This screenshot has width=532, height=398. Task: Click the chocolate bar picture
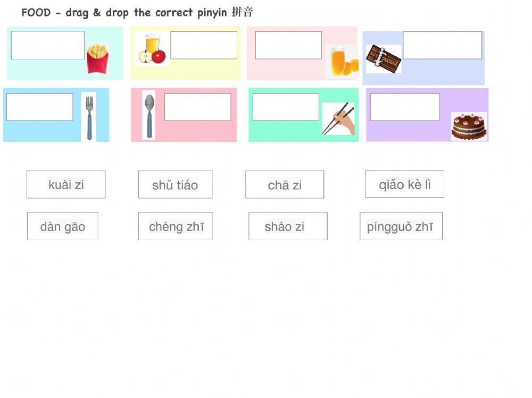point(384,58)
